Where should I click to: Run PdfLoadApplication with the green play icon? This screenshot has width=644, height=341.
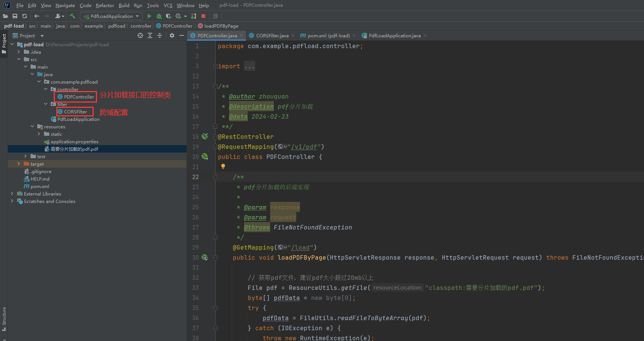tap(149, 16)
